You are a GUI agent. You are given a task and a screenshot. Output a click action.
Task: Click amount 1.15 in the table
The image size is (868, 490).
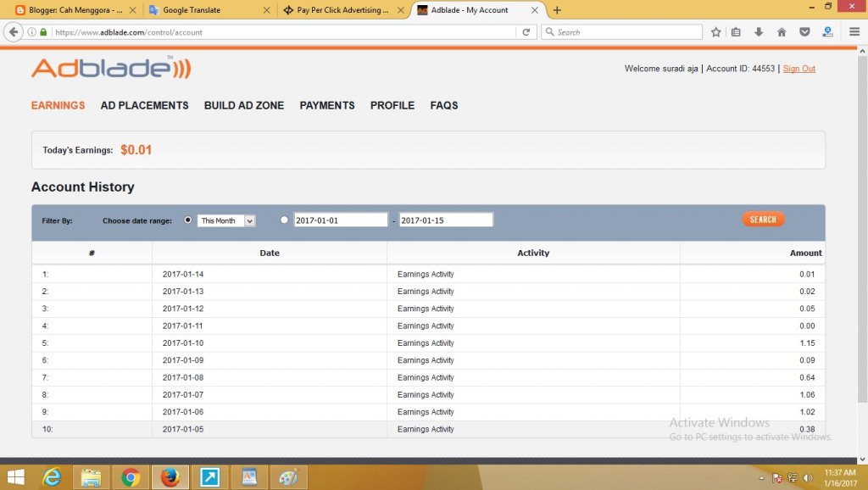pyautogui.click(x=807, y=342)
